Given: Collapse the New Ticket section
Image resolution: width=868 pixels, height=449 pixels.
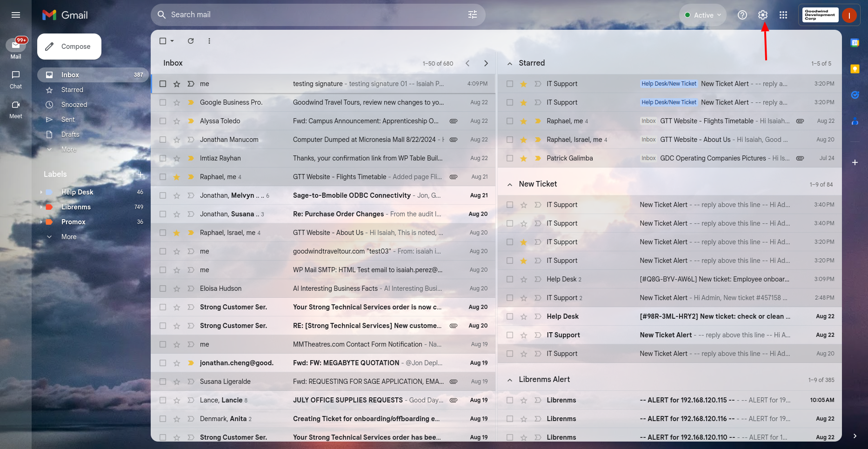Looking at the screenshot, I should (x=510, y=184).
